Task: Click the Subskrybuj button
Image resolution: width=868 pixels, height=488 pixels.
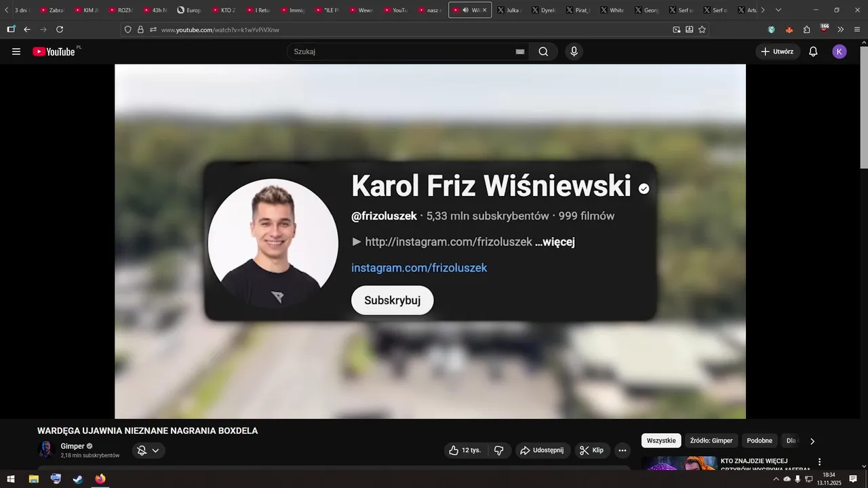Action: pos(392,300)
